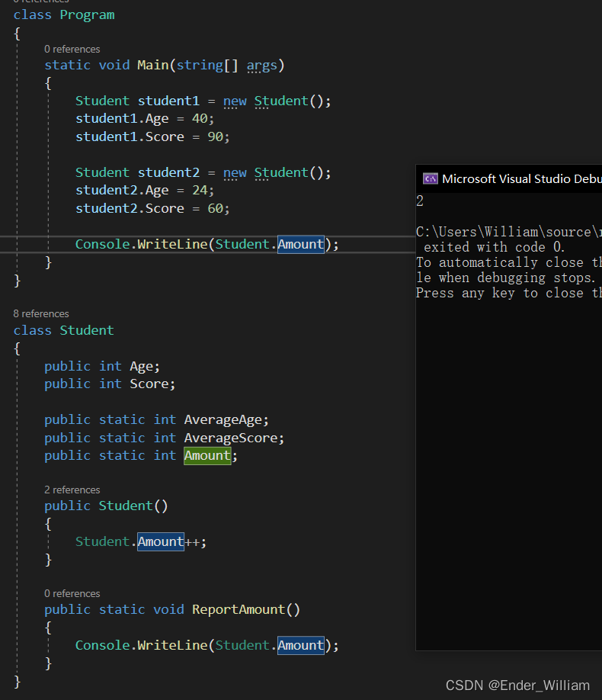Click the 'args' parameter in Main signature

click(262, 65)
